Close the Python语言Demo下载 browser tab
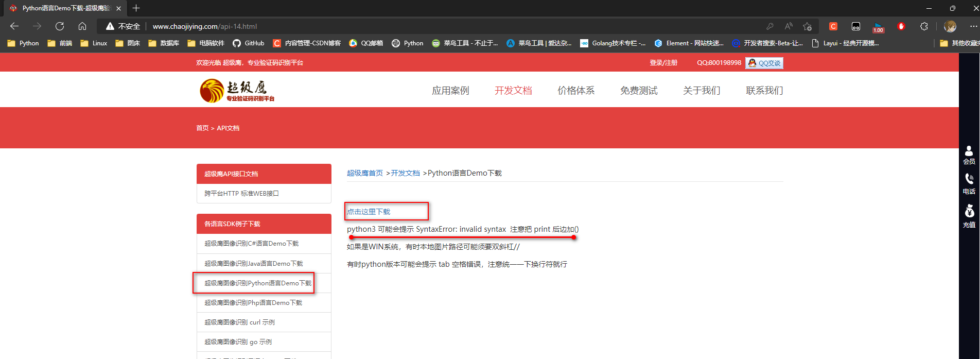Viewport: 980px width, 359px height. 119,8
